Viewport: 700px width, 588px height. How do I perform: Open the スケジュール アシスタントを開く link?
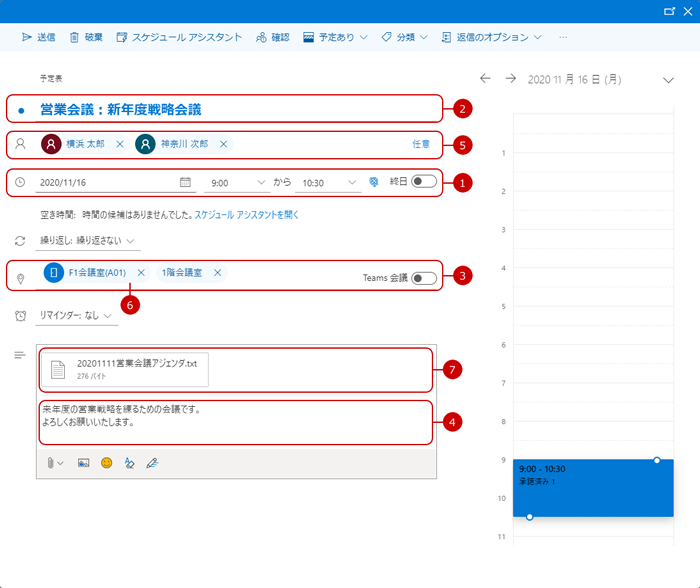(246, 215)
